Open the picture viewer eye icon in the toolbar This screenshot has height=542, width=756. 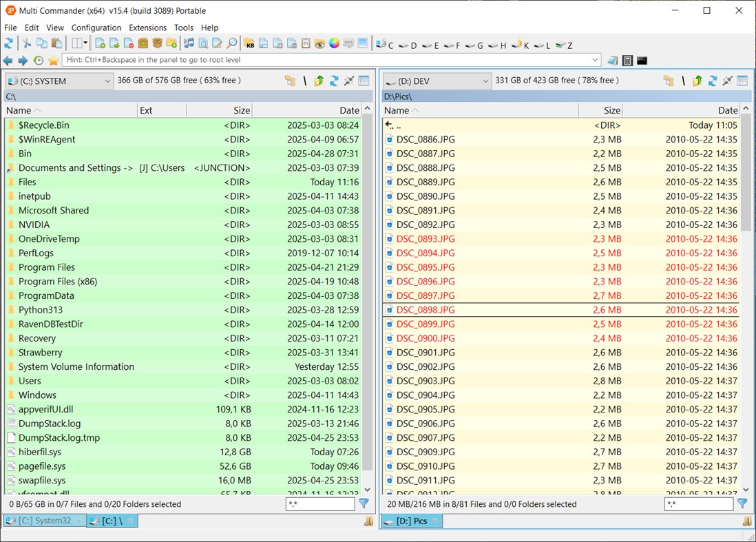[x=319, y=45]
